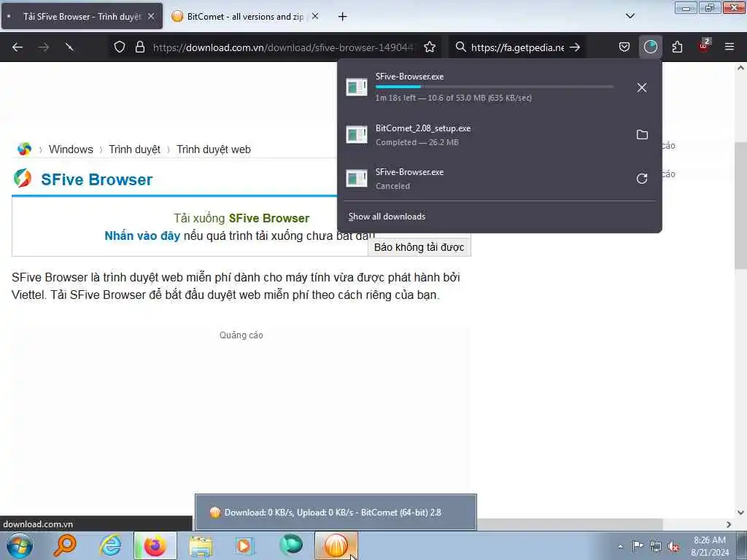Open the Action Center flag icon
The width and height of the screenshot is (747, 560).
[x=638, y=545]
